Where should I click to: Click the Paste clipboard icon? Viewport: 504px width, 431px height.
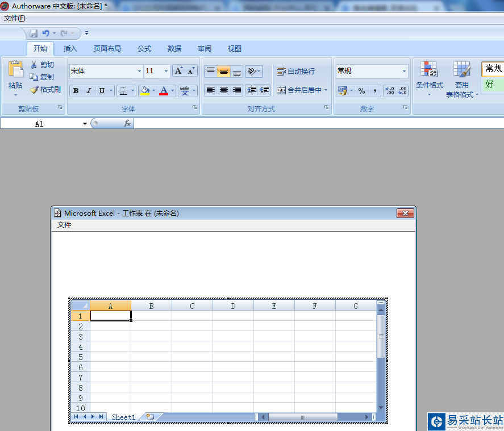[x=16, y=69]
